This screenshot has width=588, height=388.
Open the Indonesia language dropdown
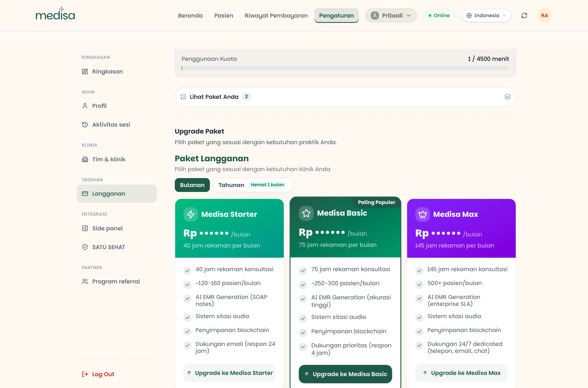[486, 16]
